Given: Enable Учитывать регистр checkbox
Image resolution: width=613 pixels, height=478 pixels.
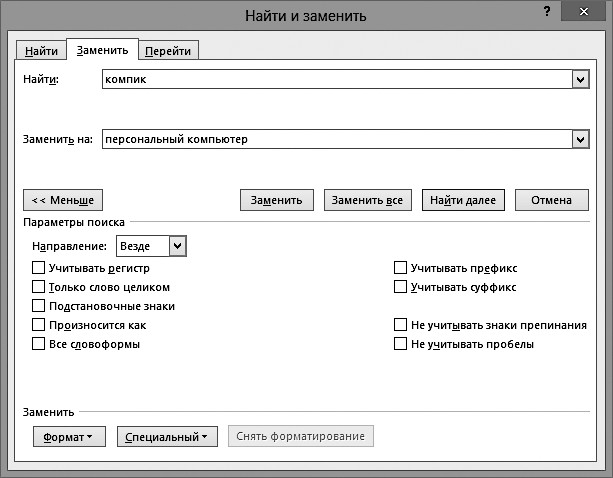Looking at the screenshot, I should click(x=39, y=268).
